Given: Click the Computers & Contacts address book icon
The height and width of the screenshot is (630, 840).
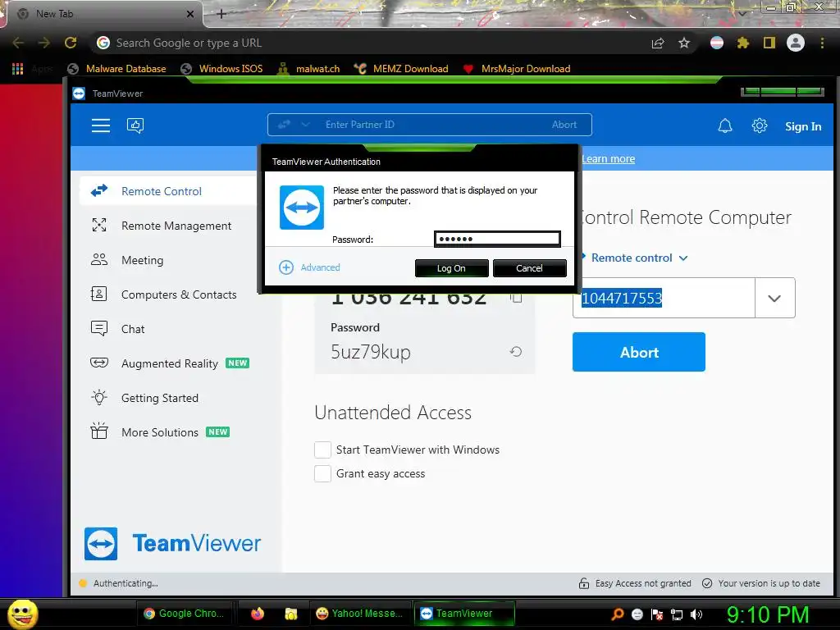Looking at the screenshot, I should pos(99,294).
